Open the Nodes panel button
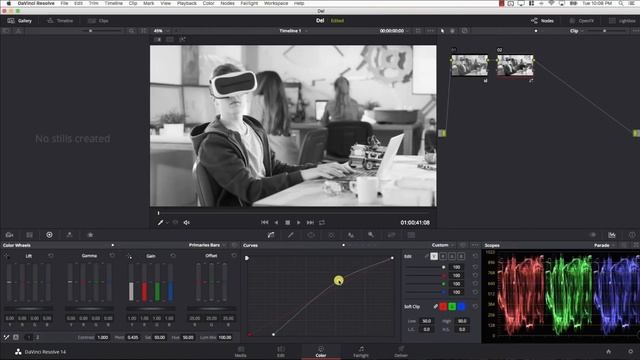The width and height of the screenshot is (640, 360). tap(542, 20)
